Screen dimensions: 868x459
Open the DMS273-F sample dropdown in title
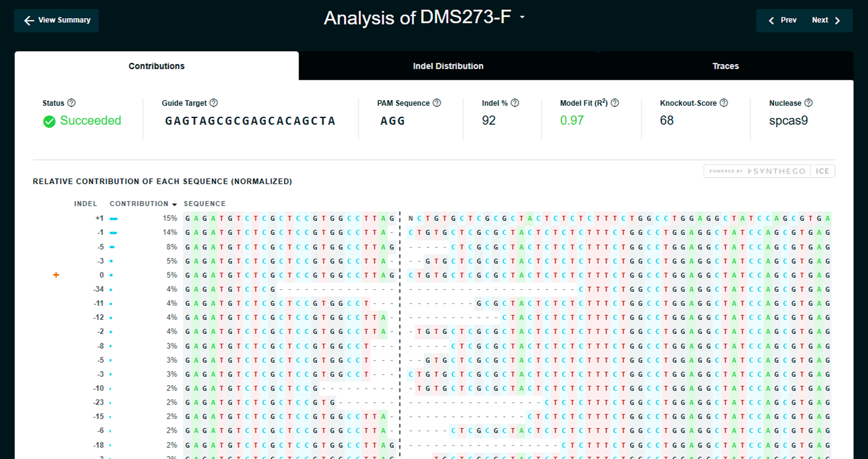[x=522, y=17]
